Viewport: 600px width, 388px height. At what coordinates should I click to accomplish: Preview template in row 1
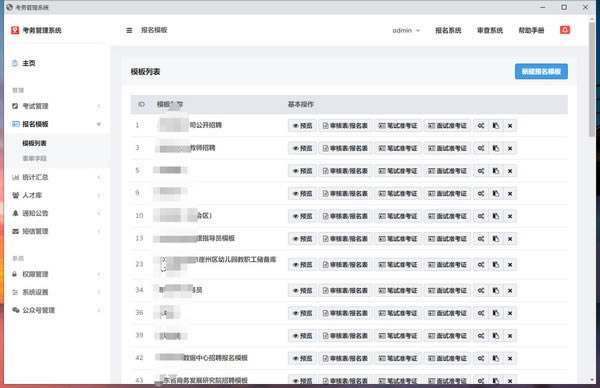point(302,126)
